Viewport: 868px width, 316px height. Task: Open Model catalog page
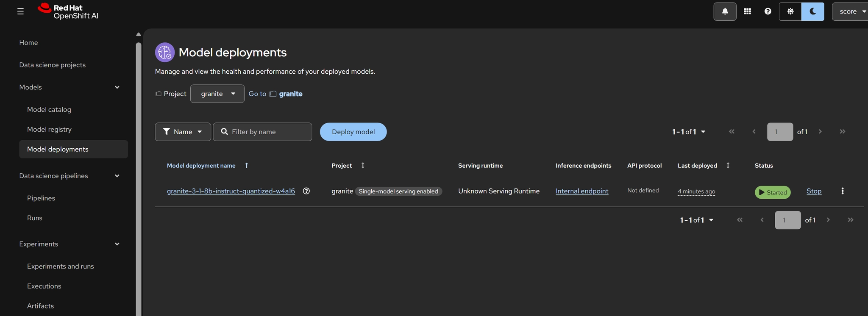point(49,109)
